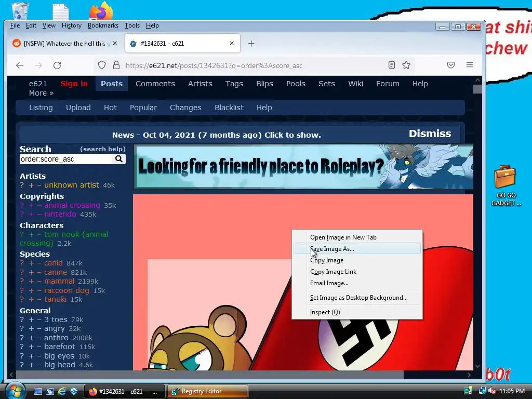Click the address bar URL field

[x=255, y=65]
